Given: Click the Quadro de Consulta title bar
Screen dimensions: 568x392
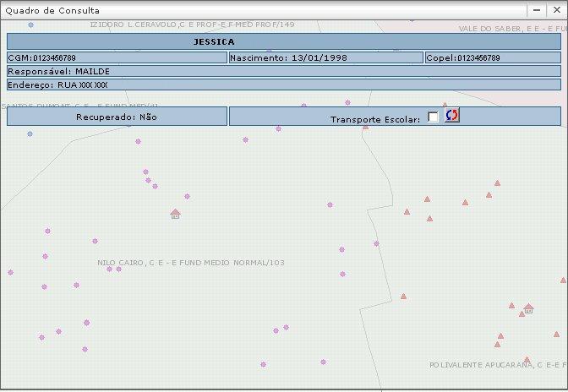Looking at the screenshot, I should 254,10.
